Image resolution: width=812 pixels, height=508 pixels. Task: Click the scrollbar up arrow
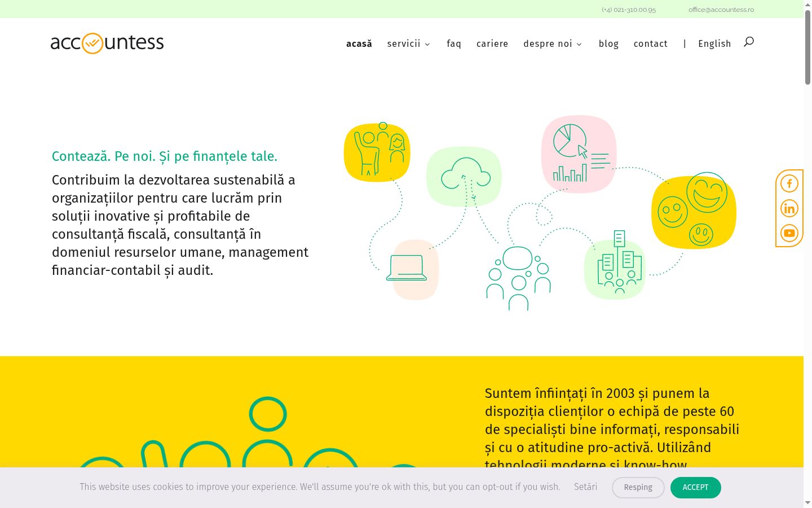click(807, 5)
